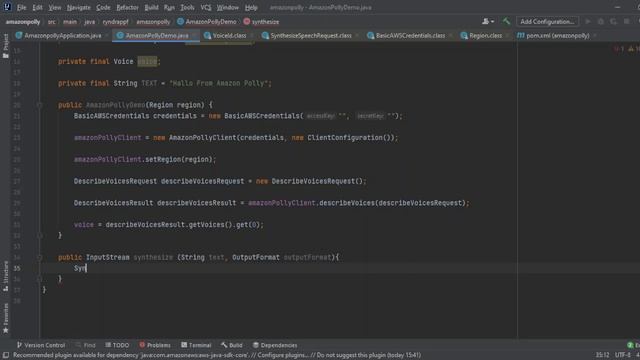Collapse synthesize method with fold marker at line 34
Screen dimensions: 640x360
pos(40,257)
